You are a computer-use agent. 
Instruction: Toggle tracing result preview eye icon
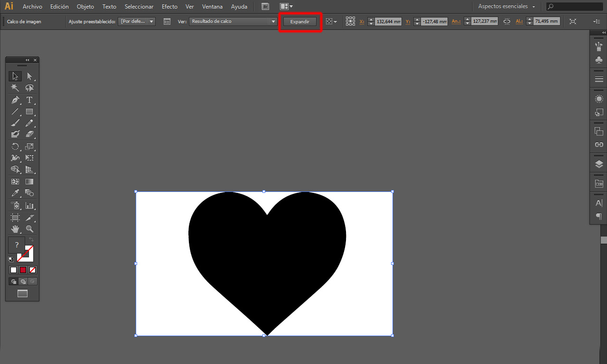click(331, 21)
